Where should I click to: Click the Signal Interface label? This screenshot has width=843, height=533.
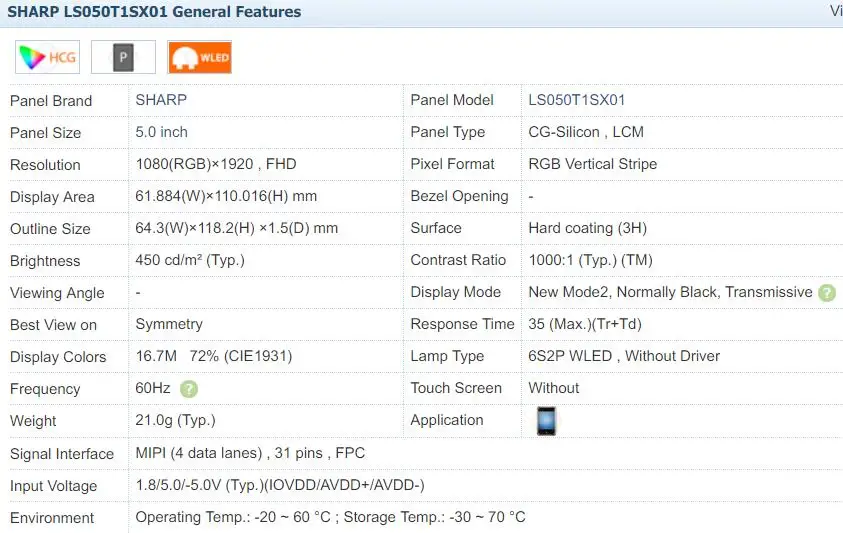[x=62, y=454]
